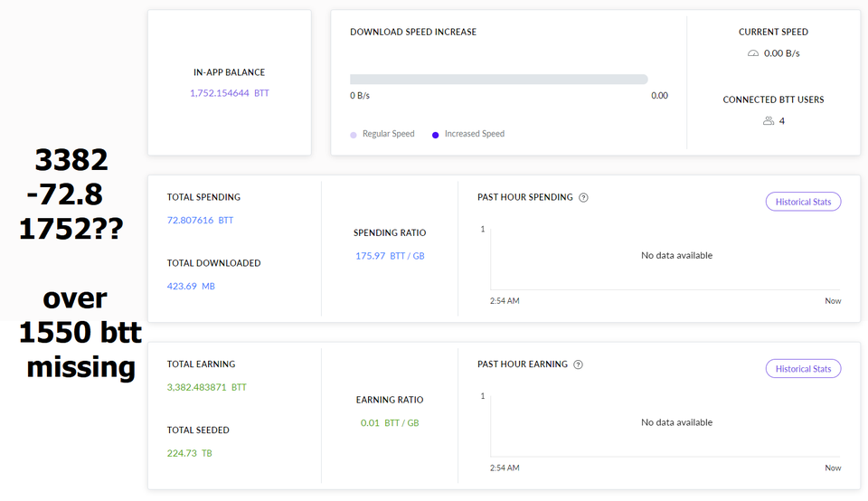Click the TOTAL SEEDED label
The width and height of the screenshot is (868, 501).
(x=198, y=430)
